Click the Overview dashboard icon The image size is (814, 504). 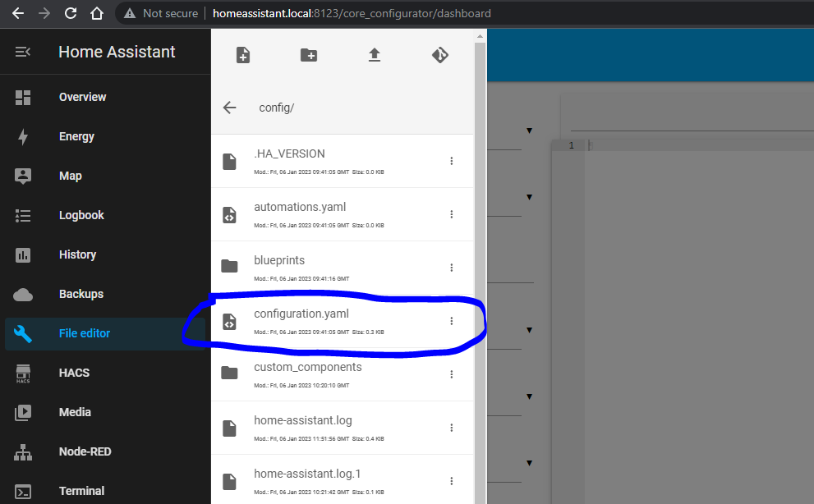tap(23, 98)
